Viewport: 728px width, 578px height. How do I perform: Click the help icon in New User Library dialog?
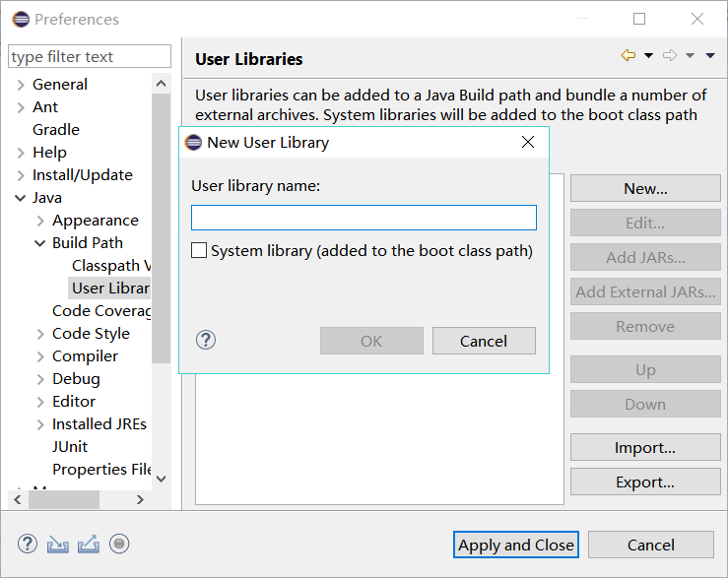click(206, 341)
